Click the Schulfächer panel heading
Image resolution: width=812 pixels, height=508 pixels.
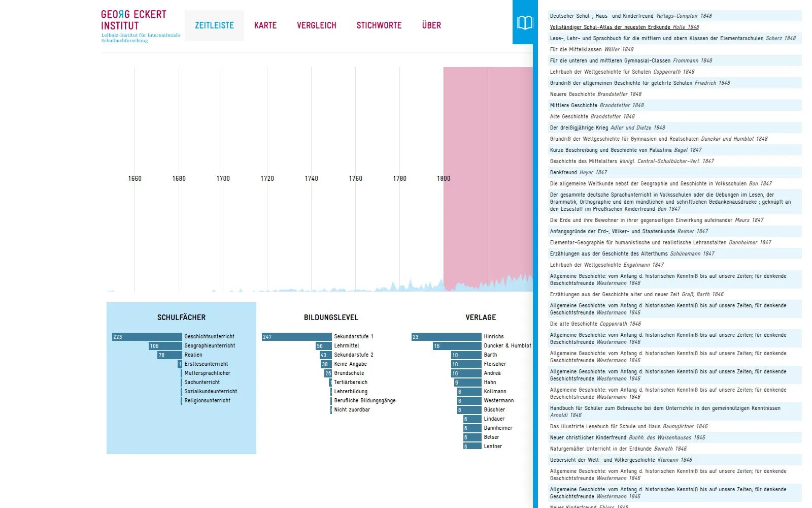(181, 317)
